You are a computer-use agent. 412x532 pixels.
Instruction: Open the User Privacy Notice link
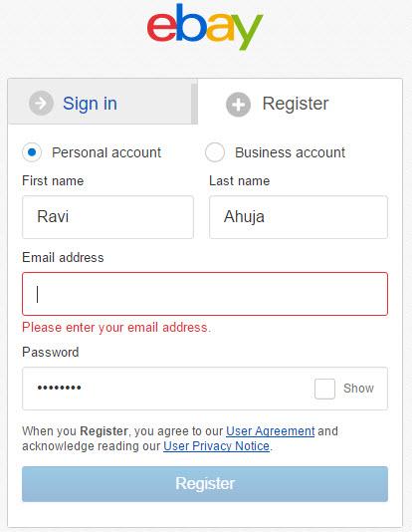click(x=217, y=446)
